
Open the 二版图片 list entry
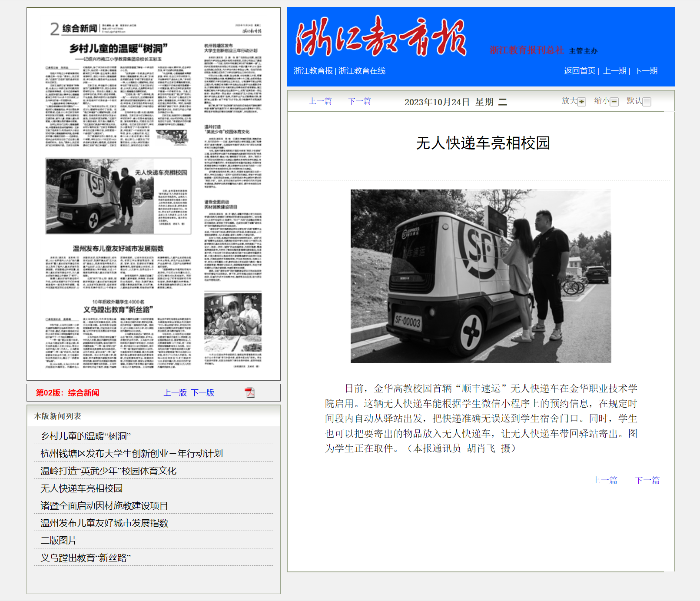tap(59, 540)
